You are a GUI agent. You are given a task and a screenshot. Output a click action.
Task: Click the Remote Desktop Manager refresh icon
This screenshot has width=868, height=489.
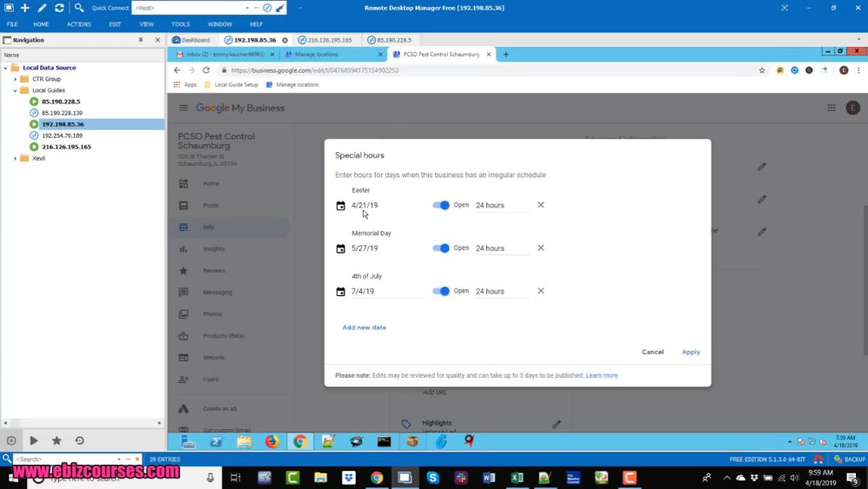pos(59,8)
